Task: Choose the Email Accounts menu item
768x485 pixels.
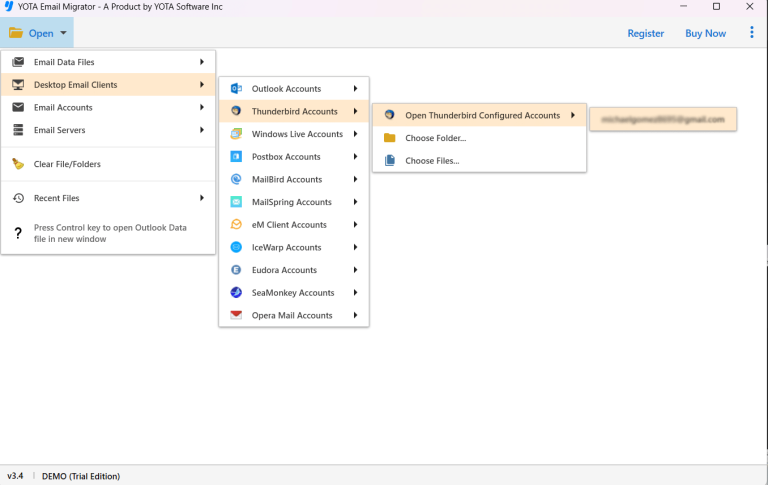Action: tap(63, 107)
